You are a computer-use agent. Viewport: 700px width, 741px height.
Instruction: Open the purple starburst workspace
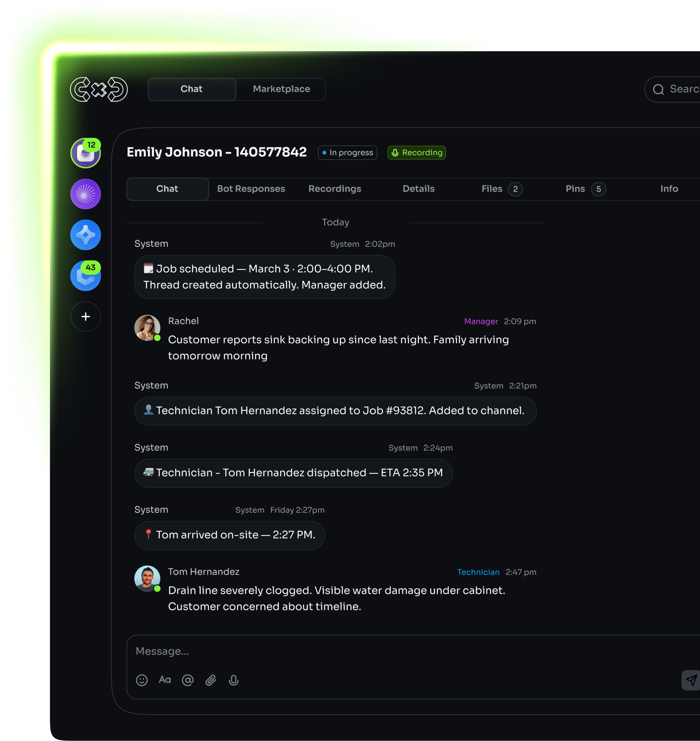point(86,194)
